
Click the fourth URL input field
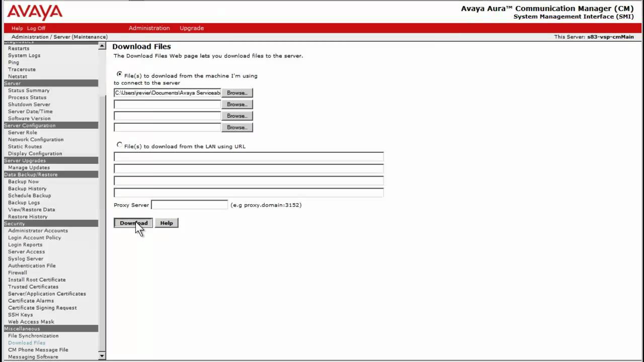pyautogui.click(x=249, y=193)
